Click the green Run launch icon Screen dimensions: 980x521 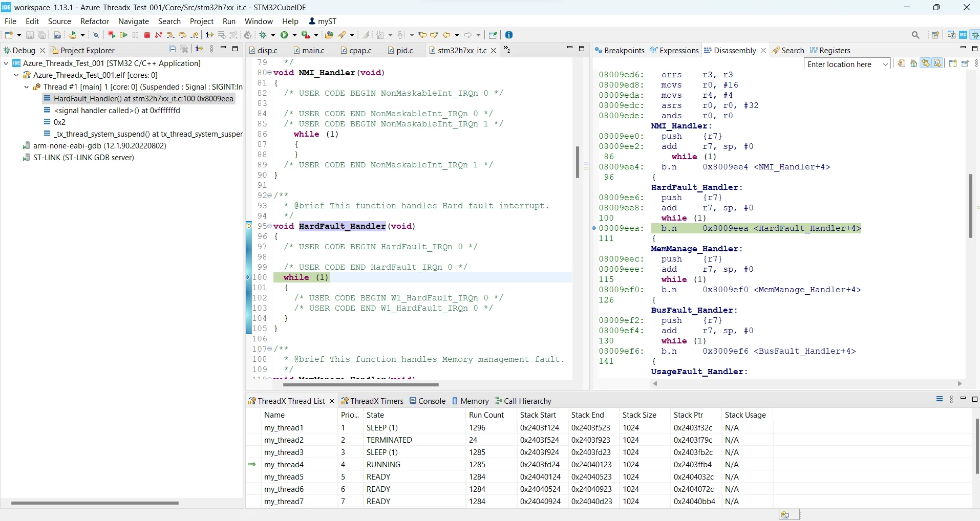(x=284, y=35)
